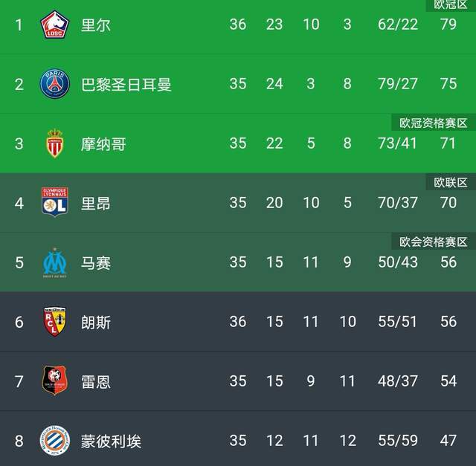Select the 欧会资格赛区 zone label
This screenshot has width=476, height=466.
pyautogui.click(x=433, y=242)
